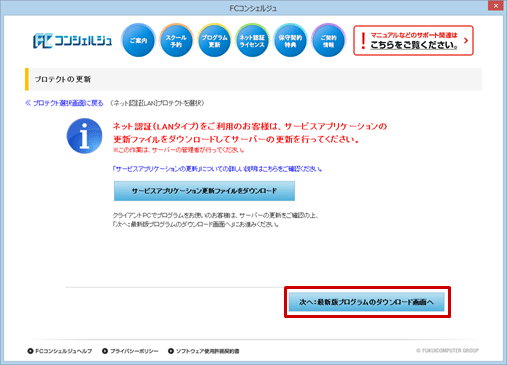Screen dimensions: 507x365
Task: Open the manual and support banner
Action: pyautogui.click(x=413, y=40)
